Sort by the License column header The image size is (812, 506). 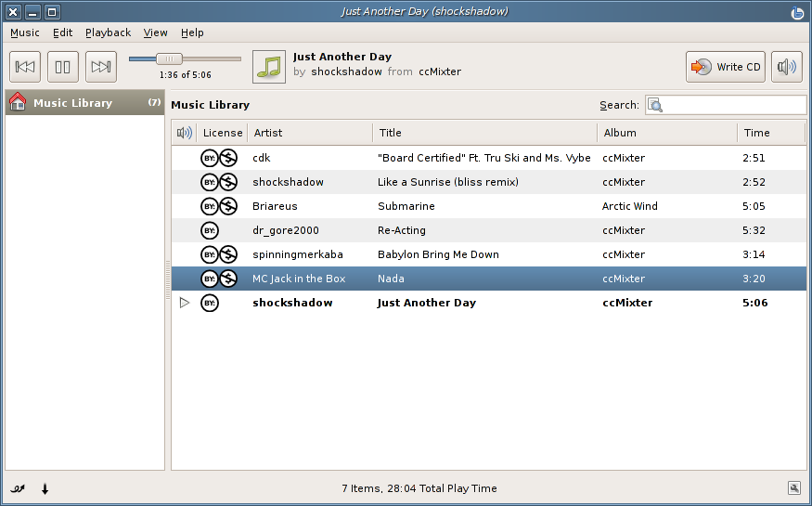click(223, 133)
